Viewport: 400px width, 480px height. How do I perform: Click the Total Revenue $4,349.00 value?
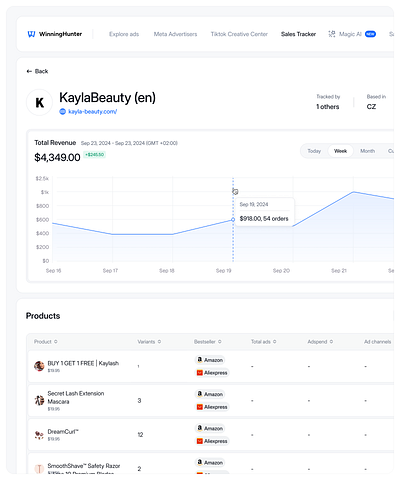click(57, 157)
